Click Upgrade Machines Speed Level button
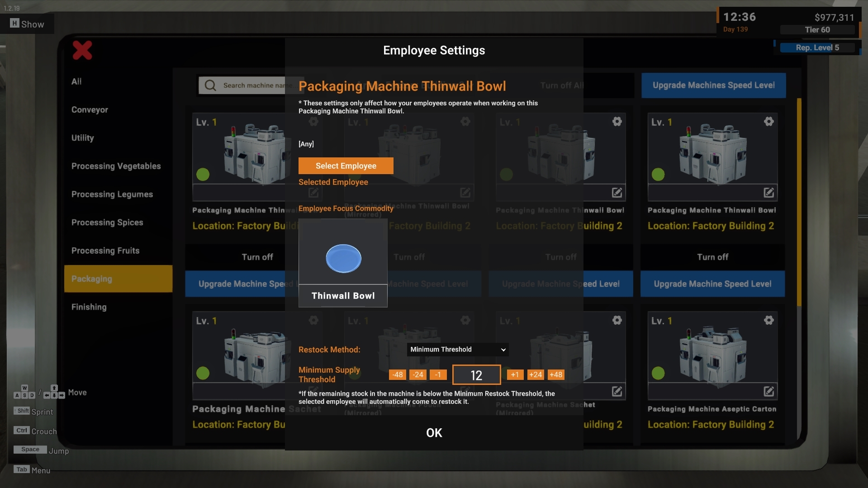This screenshot has height=488, width=868. [x=713, y=85]
